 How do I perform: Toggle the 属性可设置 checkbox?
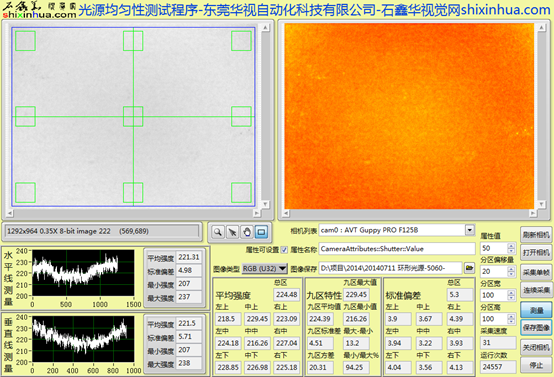tap(284, 249)
